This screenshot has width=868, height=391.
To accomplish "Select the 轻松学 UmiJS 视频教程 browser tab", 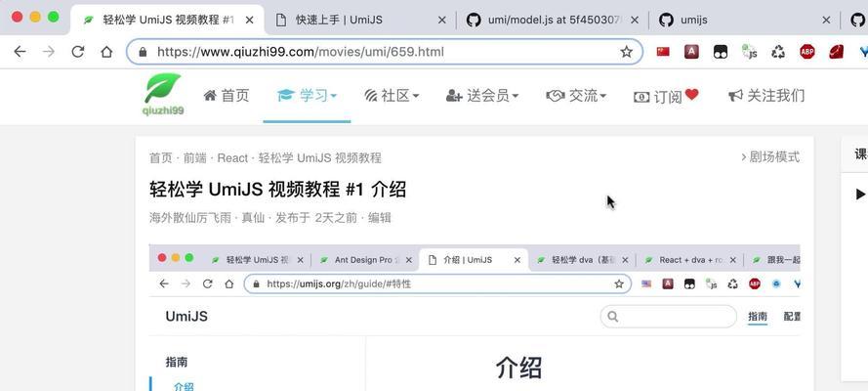I will click(x=167, y=21).
